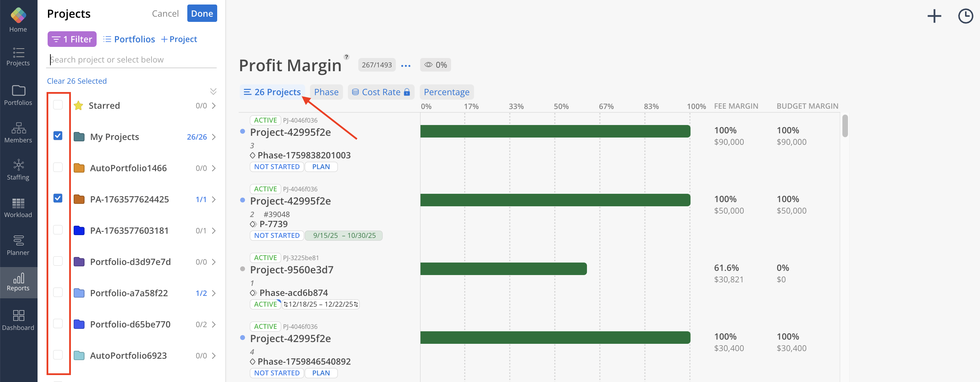Uncheck the My Projects checkbox
This screenshot has height=382, width=980.
click(x=58, y=136)
